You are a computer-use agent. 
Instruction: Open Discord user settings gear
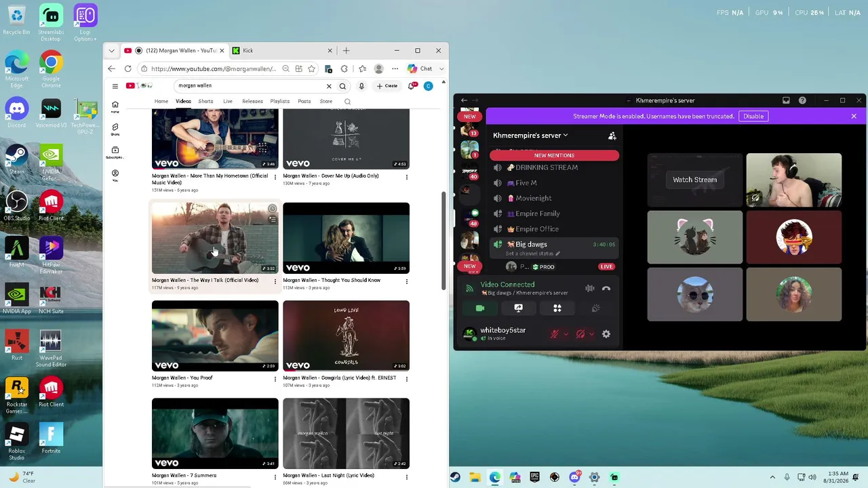pyautogui.click(x=606, y=334)
